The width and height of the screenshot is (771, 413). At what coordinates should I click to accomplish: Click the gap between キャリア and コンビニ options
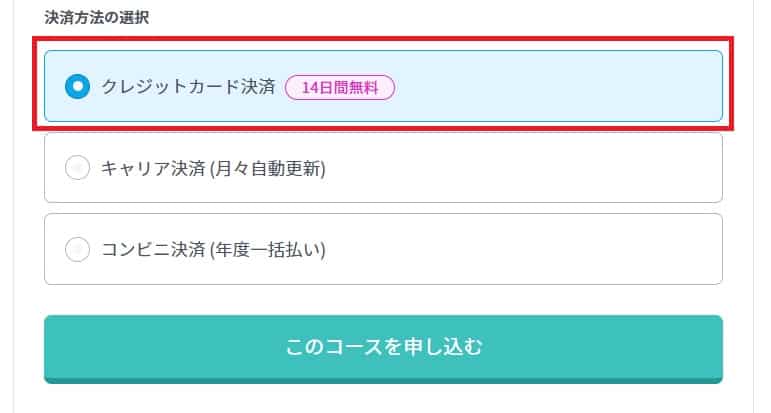pos(383,208)
